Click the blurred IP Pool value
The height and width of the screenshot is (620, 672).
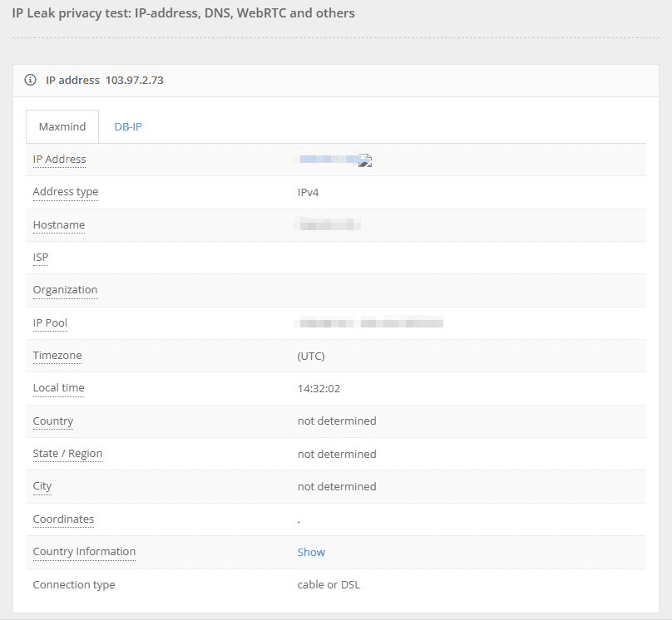click(370, 322)
